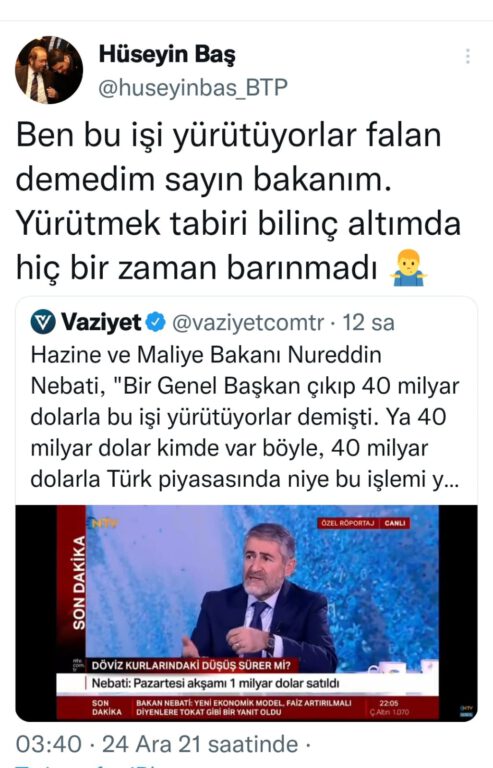Viewport: 493px width, 768px height.
Task: Click the Vaziyet logo avatar icon
Action: (x=43, y=322)
